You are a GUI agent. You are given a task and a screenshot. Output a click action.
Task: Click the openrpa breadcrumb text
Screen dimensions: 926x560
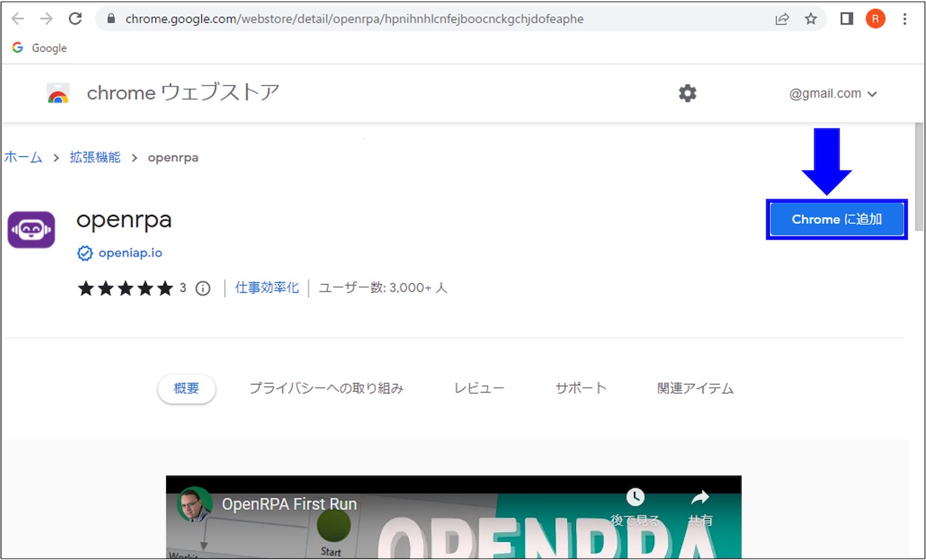click(173, 158)
